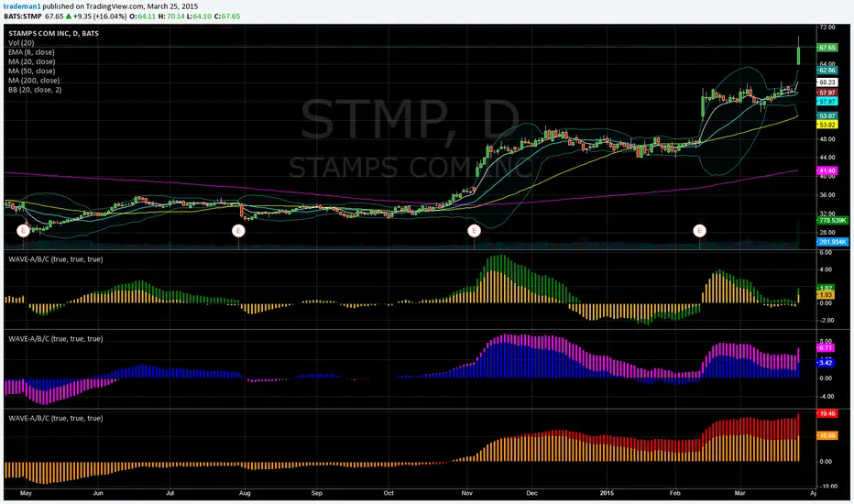Viewport: 854px width, 504px height.
Task: Click the 72.00 price scale tick
Action: (x=827, y=27)
